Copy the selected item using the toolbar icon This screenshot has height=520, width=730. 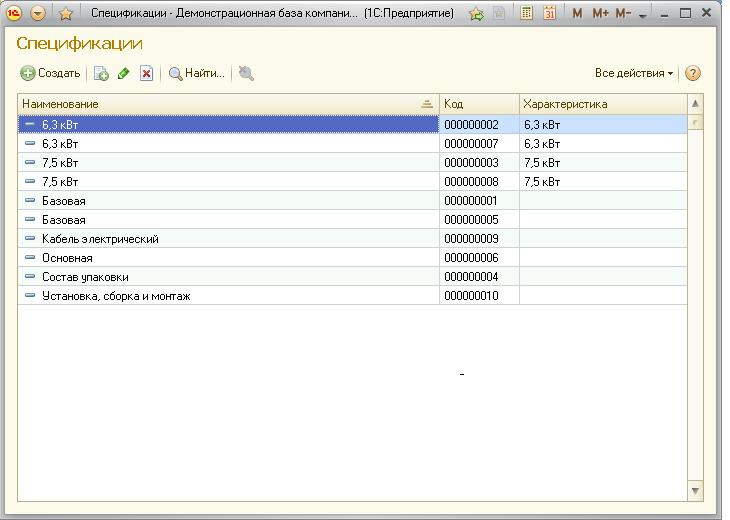[x=102, y=74]
